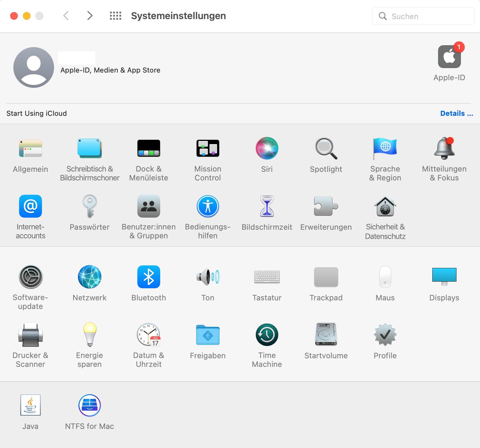Image resolution: width=480 pixels, height=448 pixels.
Task: Close the Systemeinstellungen window
Action: [14, 16]
